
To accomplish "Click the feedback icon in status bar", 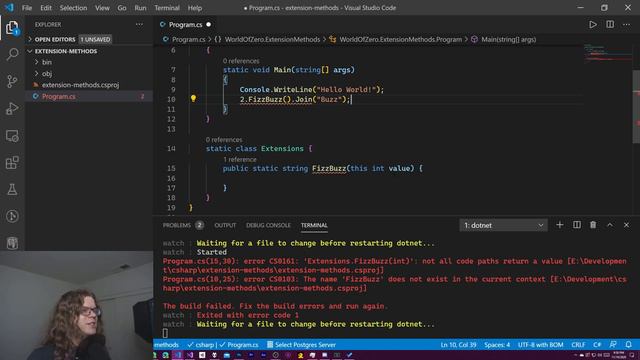I will pyautogui.click(x=613, y=344).
